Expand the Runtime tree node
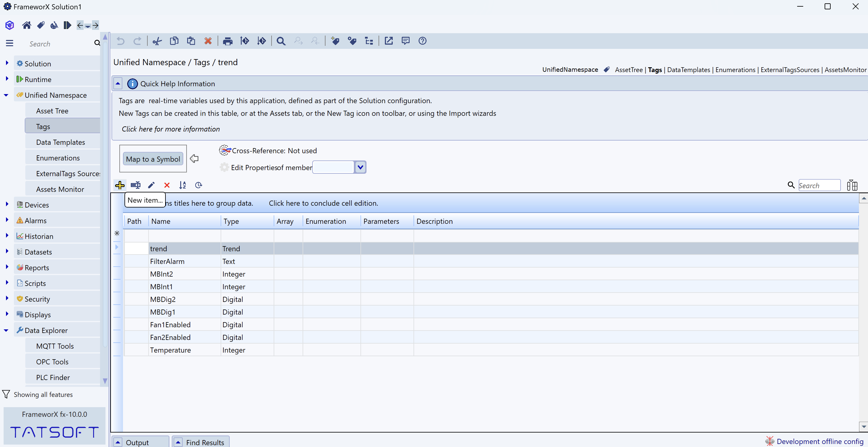The image size is (868, 447). point(7,78)
